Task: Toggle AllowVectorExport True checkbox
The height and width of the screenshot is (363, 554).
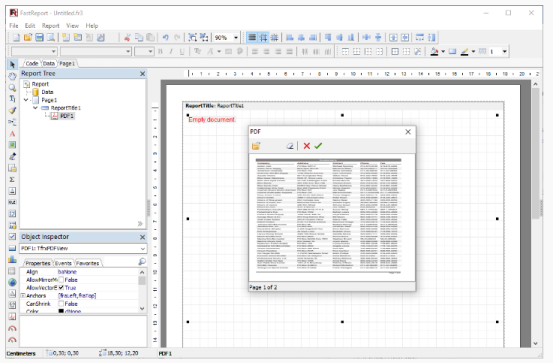Action: 61,288
